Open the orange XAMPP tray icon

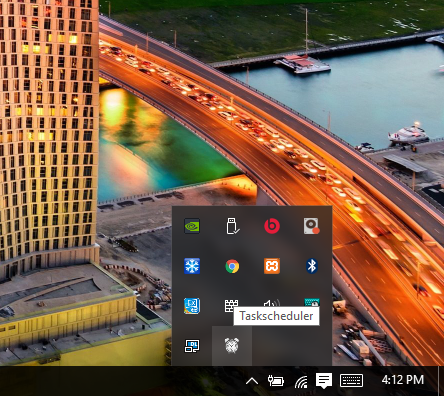[x=272, y=266]
